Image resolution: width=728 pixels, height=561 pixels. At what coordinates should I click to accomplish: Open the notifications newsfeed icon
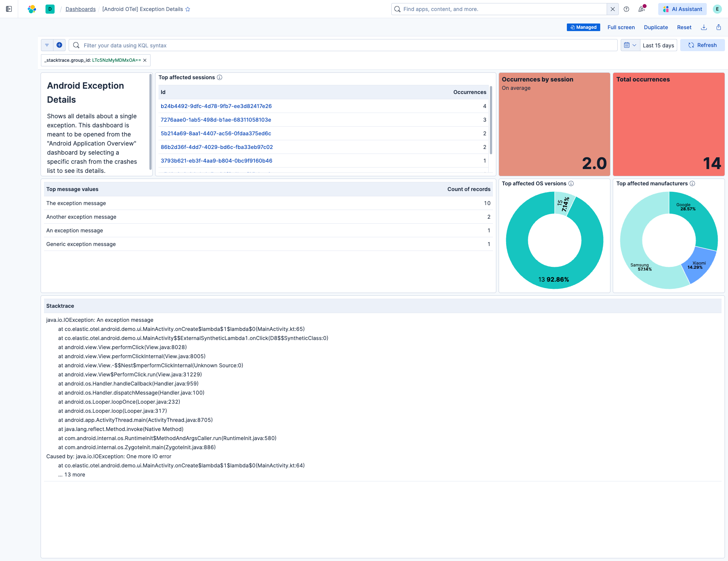(x=642, y=9)
